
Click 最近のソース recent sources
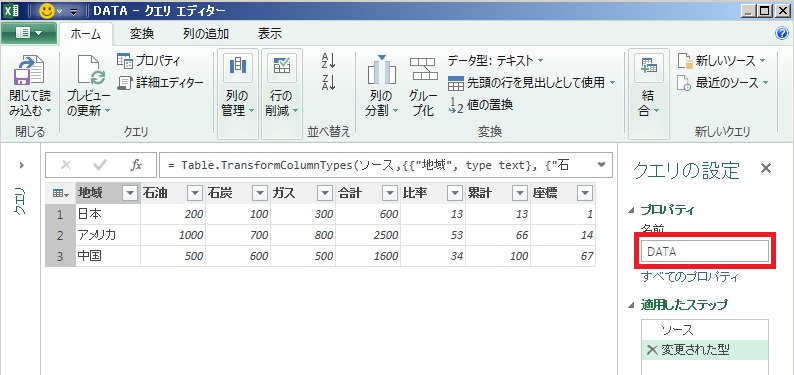(x=723, y=82)
